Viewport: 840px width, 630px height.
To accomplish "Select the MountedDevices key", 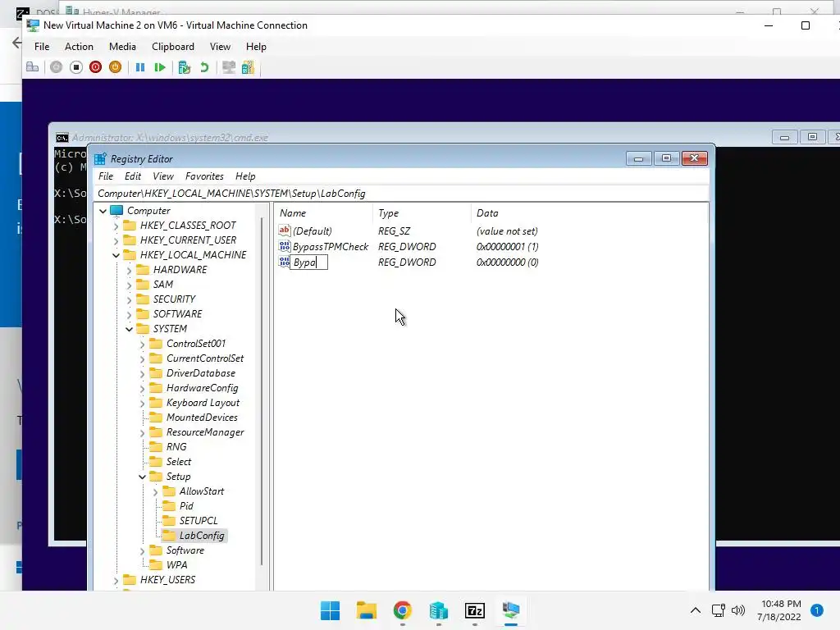I will coord(202,418).
